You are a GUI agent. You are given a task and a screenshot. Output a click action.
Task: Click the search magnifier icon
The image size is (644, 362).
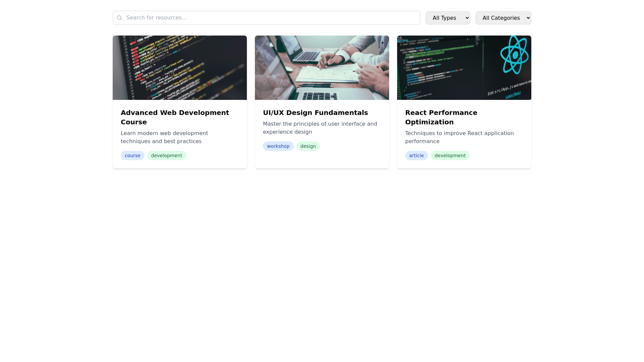tap(119, 18)
